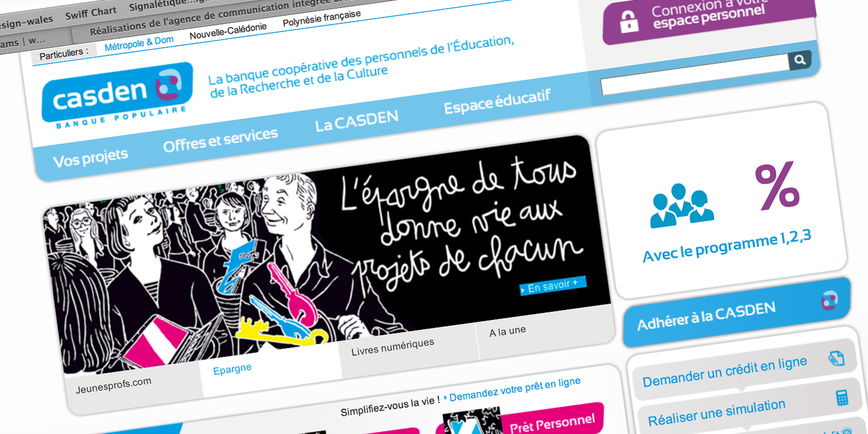Select the Jeunesprofs.com banner tab
Image resolution: width=868 pixels, height=434 pixels.
click(113, 385)
